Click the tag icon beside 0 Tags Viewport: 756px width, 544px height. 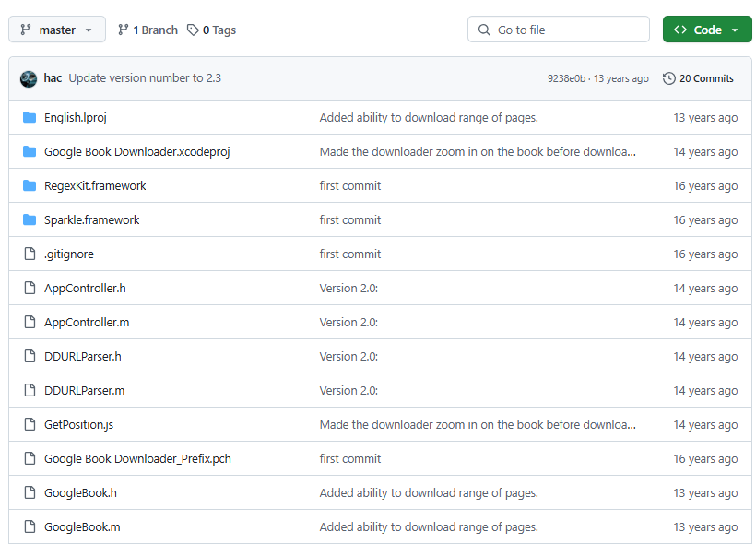tap(191, 30)
